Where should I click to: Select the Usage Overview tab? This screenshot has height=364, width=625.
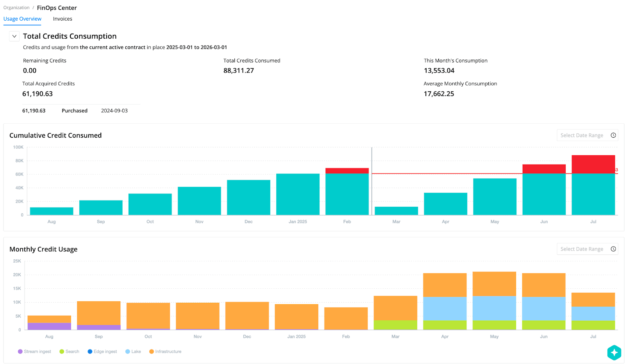[22, 19]
